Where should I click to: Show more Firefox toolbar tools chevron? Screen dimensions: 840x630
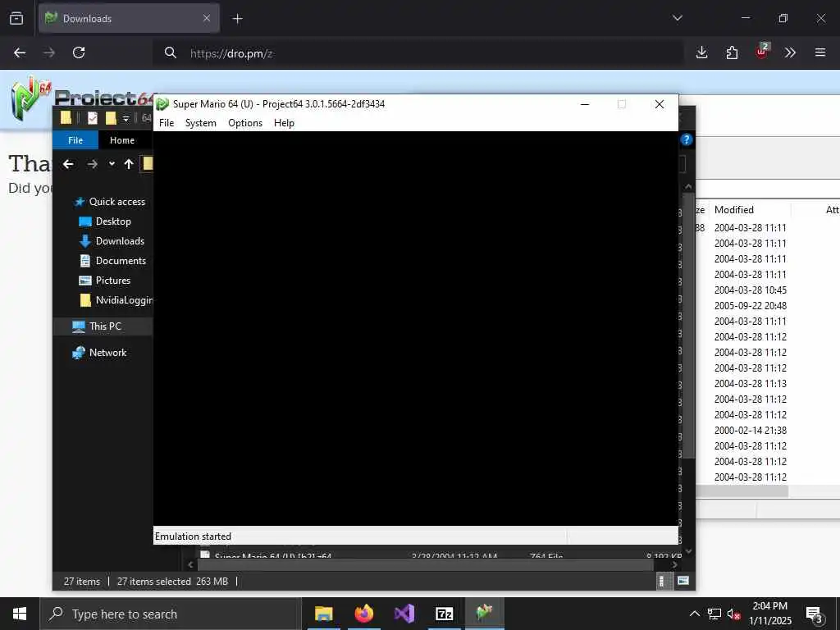point(790,52)
